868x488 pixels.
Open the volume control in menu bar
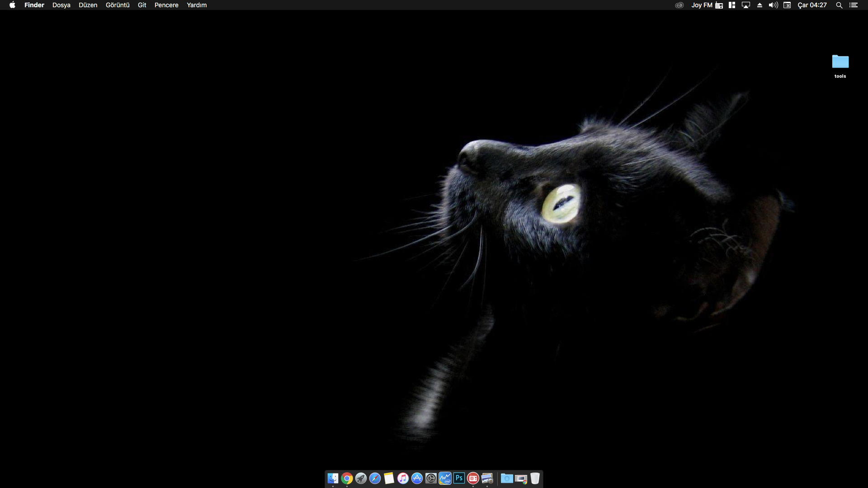773,5
